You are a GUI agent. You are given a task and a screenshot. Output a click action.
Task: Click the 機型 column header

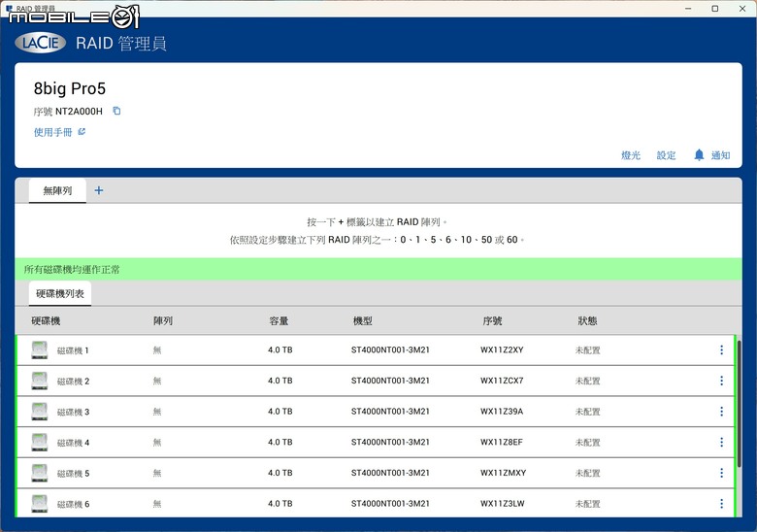tap(363, 321)
